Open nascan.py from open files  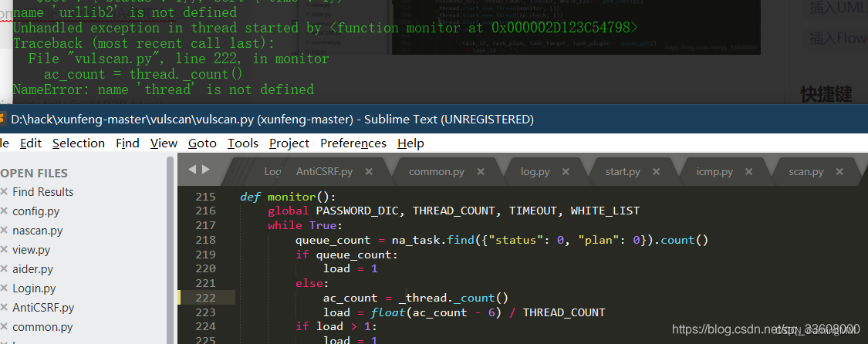[38, 231]
